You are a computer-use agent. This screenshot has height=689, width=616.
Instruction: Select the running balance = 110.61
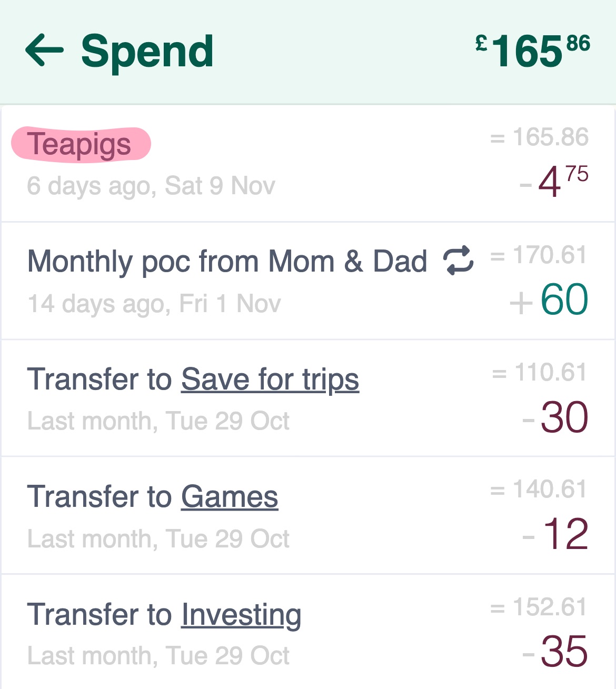[x=539, y=373]
